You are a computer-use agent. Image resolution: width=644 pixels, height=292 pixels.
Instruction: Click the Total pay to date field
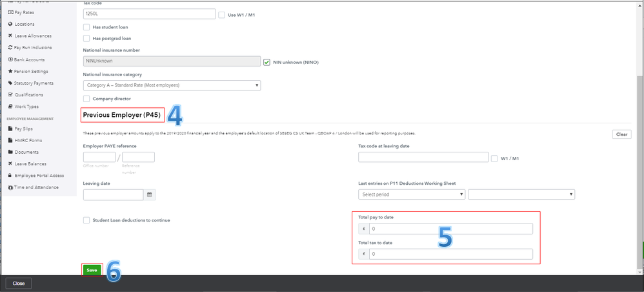(451, 228)
